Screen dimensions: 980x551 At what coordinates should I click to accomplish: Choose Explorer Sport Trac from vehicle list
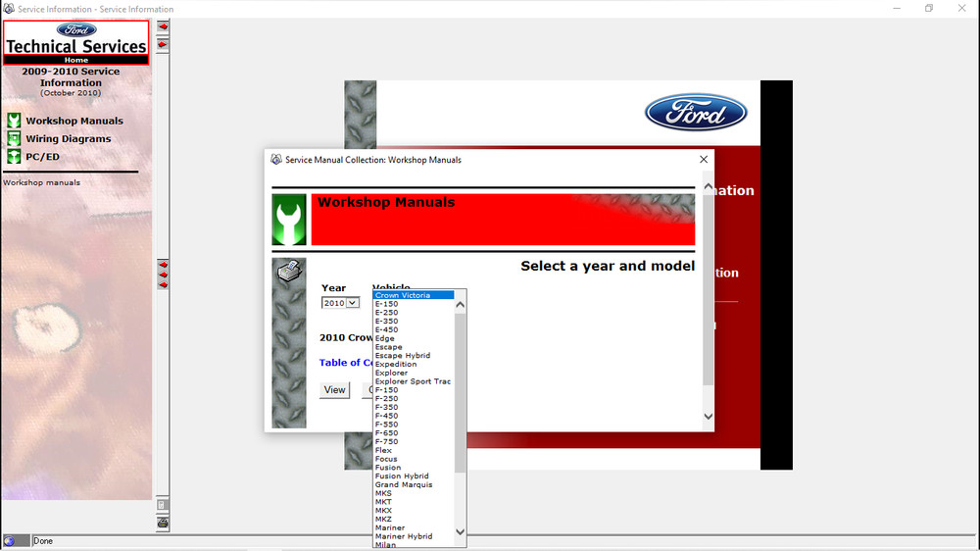[414, 381]
